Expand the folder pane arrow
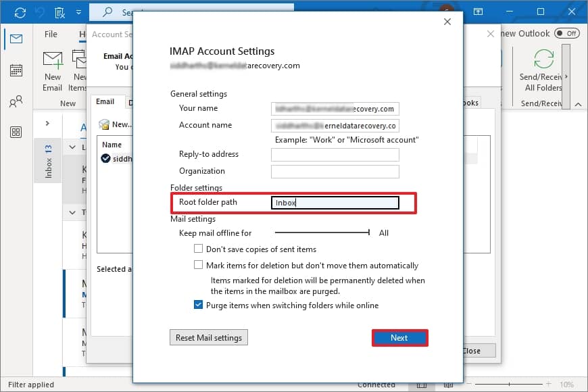Screen dimensions: 588x392 47,123
